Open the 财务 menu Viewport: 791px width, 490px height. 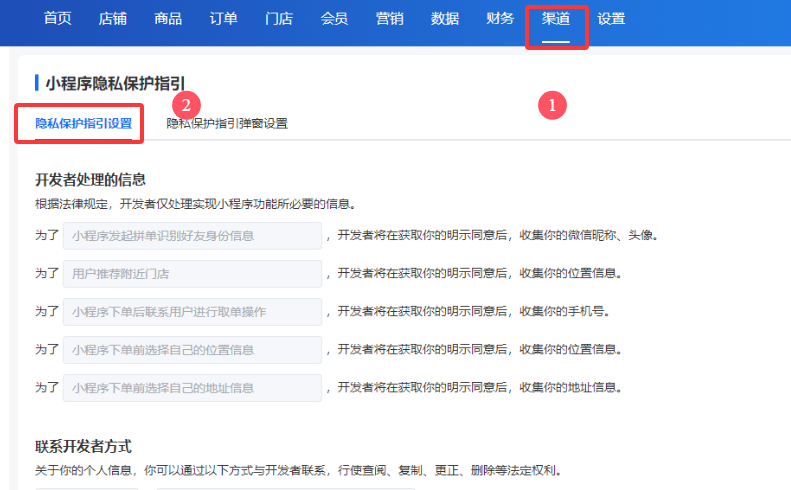click(x=500, y=19)
